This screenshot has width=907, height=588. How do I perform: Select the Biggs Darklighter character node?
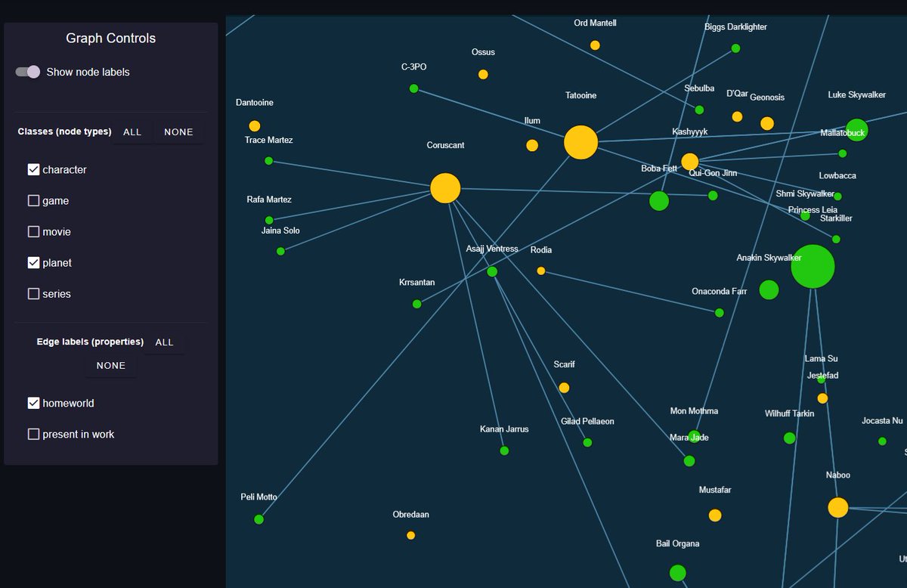tap(735, 48)
